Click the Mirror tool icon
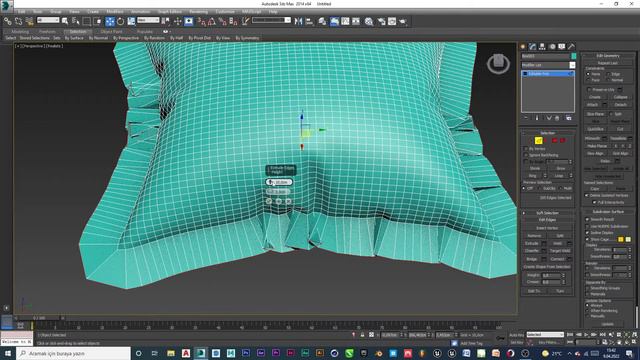Image resolution: width=640 pixels, height=360 pixels. 298,21
